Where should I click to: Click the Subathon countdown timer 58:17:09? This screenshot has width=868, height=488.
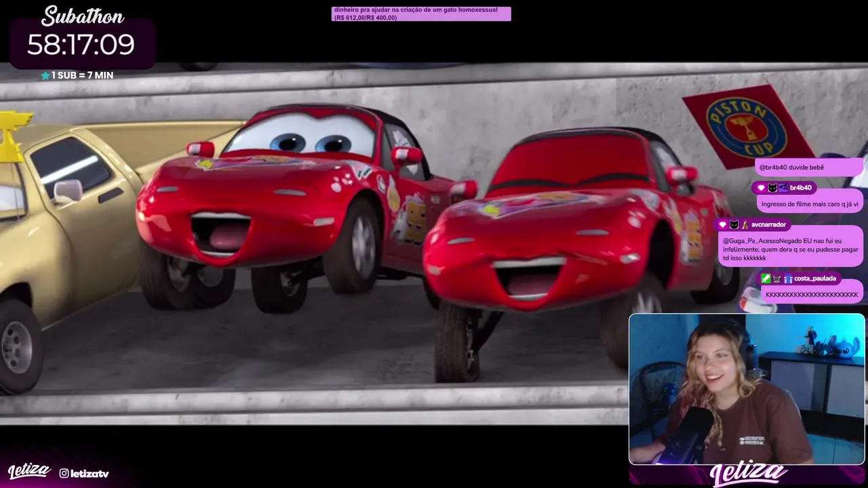pos(81,45)
